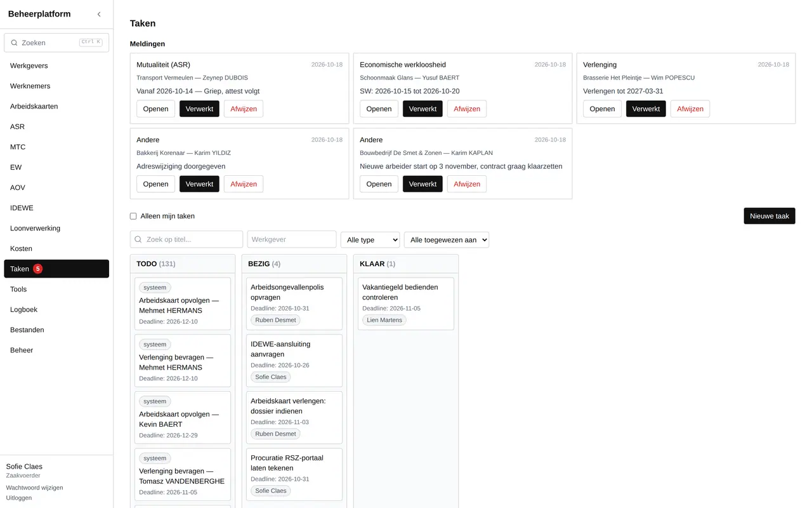Open task Arbeidskaart opvolgen — Kevin BAERT
The height and width of the screenshot is (508, 812).
point(183,418)
